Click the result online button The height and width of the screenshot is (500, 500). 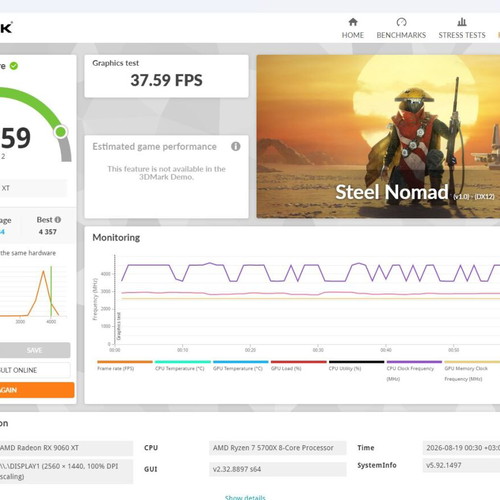34,370
